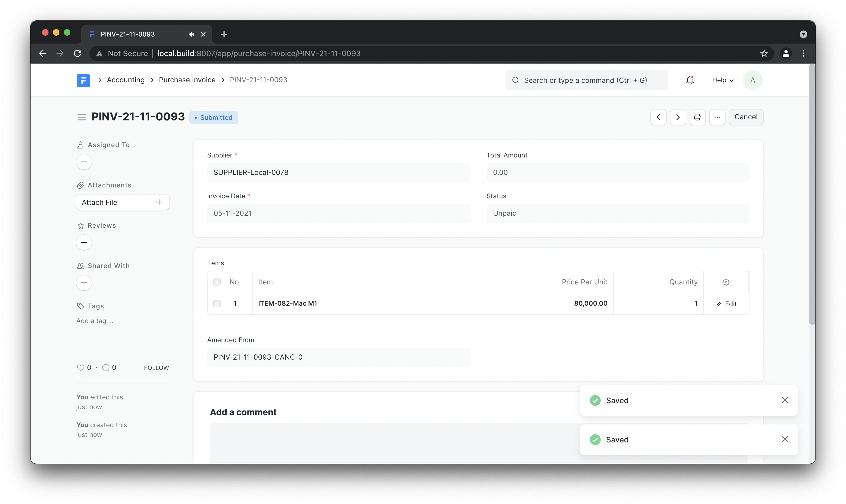Click the Cancel button
The height and width of the screenshot is (504, 846).
pos(746,117)
